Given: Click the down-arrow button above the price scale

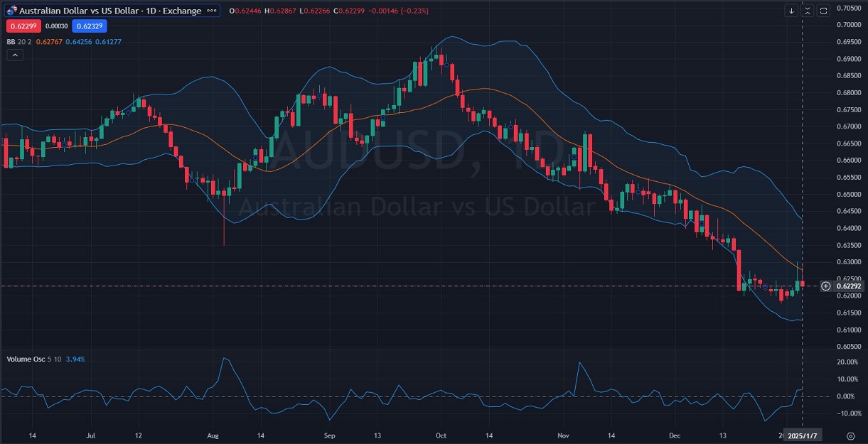Looking at the screenshot, I should coord(792,11).
